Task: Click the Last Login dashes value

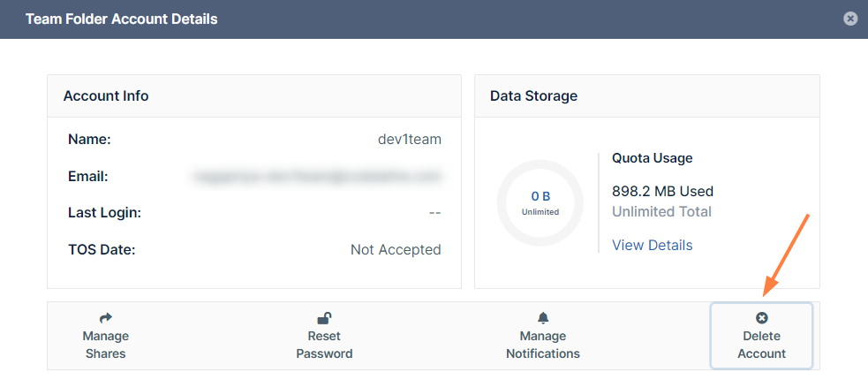Action: [x=434, y=213]
